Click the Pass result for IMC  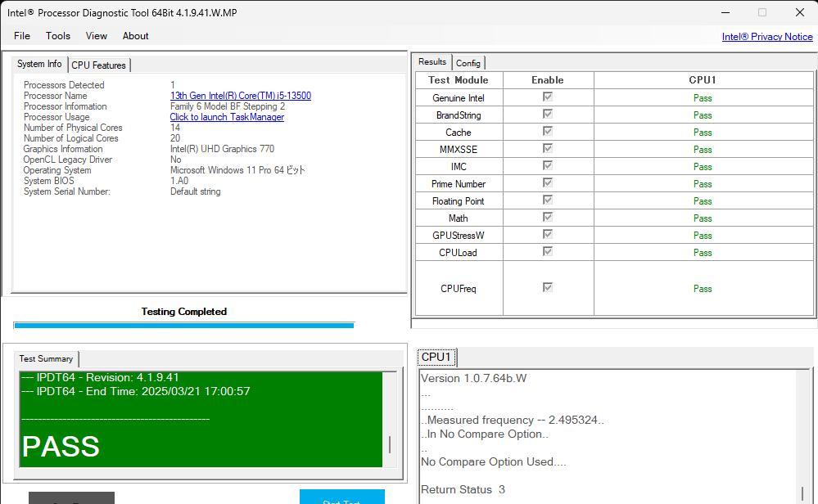click(x=703, y=167)
